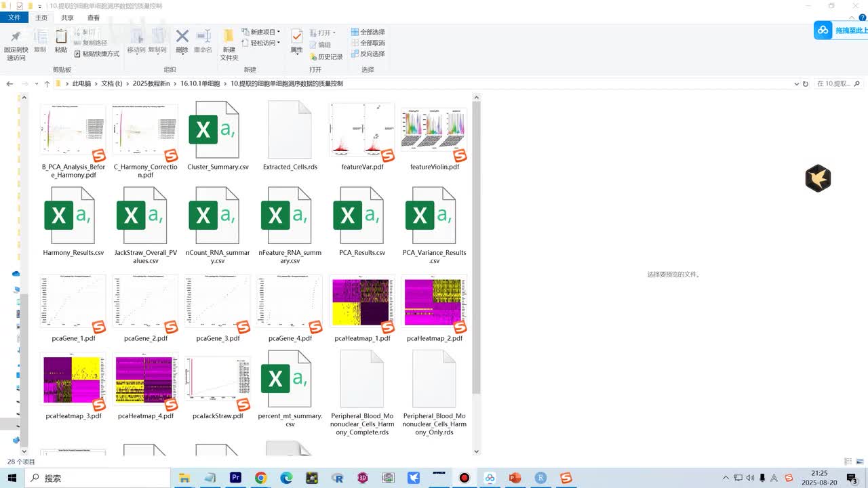Click the file list scroll down arrow

click(476, 451)
